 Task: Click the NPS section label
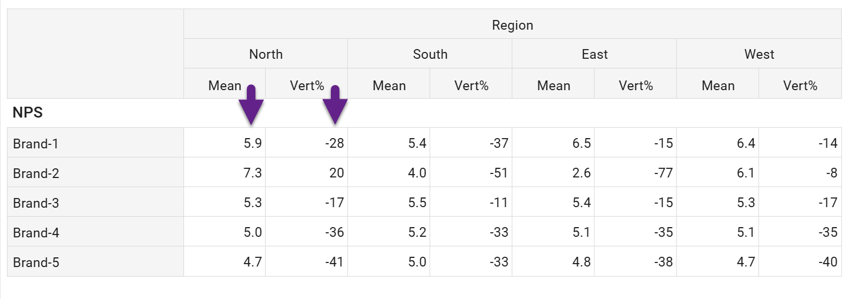tap(27, 113)
